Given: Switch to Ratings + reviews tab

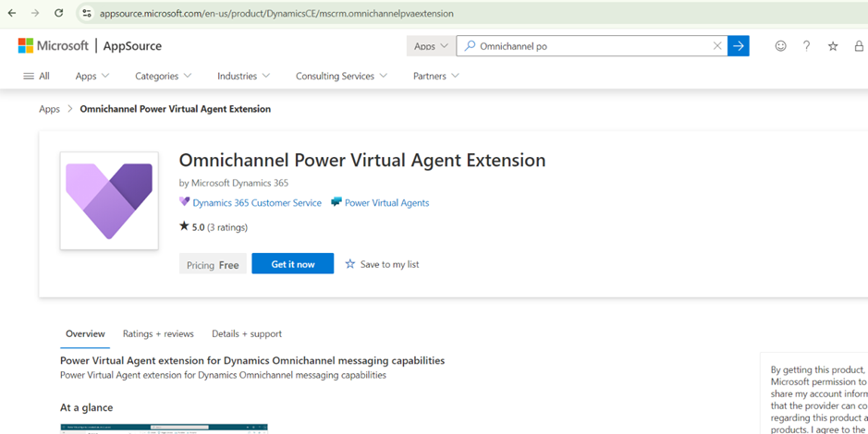Looking at the screenshot, I should click(x=158, y=333).
